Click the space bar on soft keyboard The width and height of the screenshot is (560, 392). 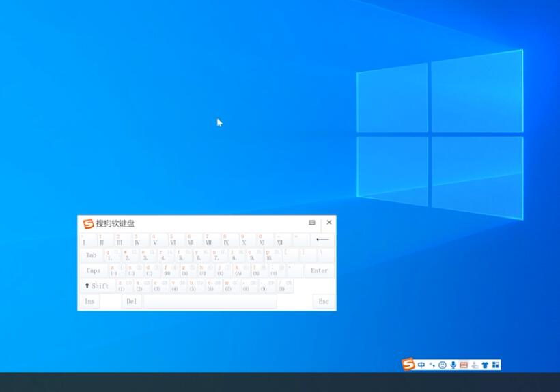coord(210,301)
